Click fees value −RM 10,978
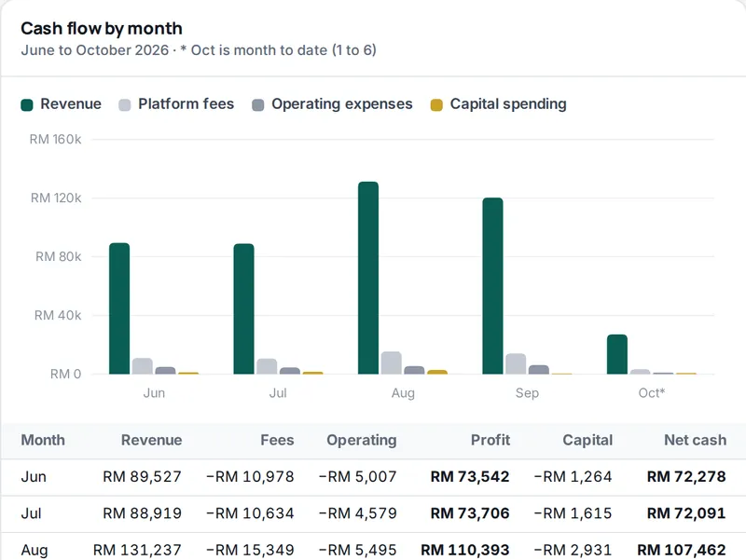The width and height of the screenshot is (746, 560). click(x=250, y=477)
